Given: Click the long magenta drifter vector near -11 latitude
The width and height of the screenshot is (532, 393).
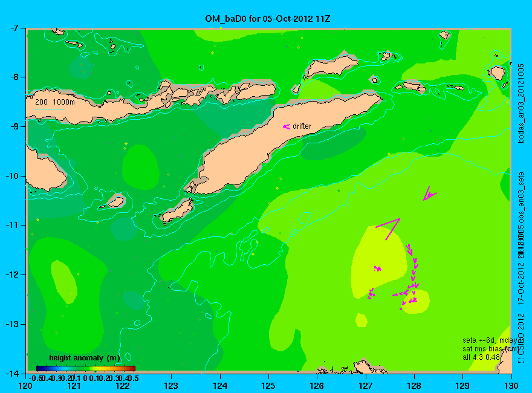Looking at the screenshot, I should pyautogui.click(x=388, y=229).
